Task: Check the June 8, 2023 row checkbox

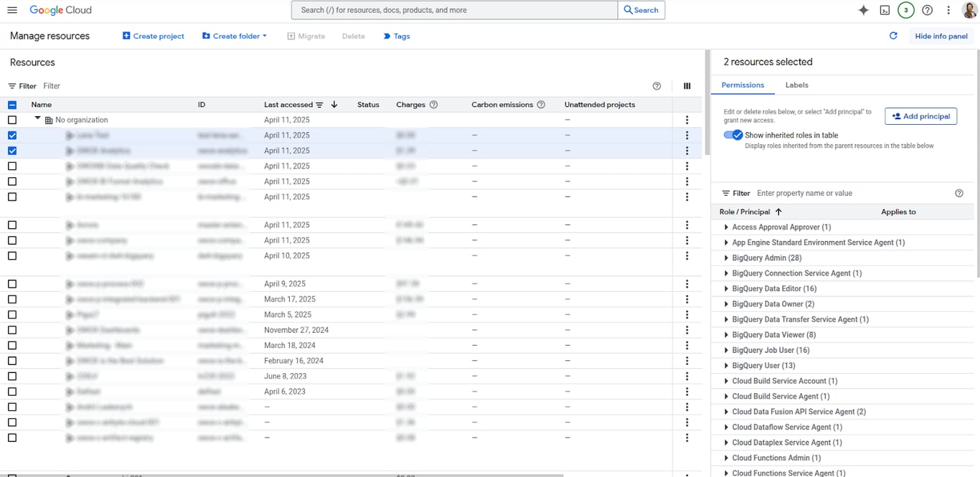Action: click(12, 376)
